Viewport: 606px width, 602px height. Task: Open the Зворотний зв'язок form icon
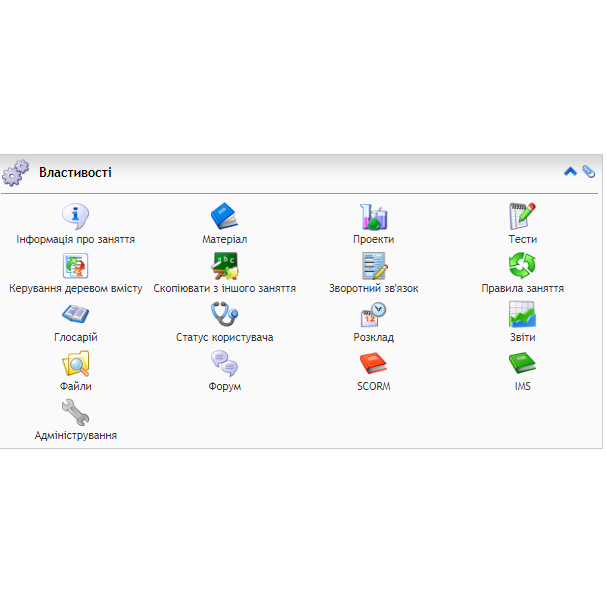point(373,265)
